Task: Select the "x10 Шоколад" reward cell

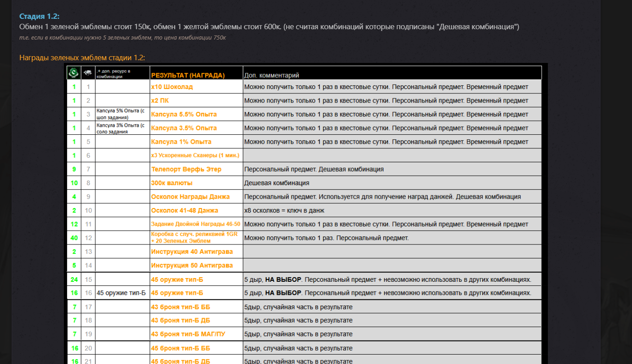Action: 172,87
